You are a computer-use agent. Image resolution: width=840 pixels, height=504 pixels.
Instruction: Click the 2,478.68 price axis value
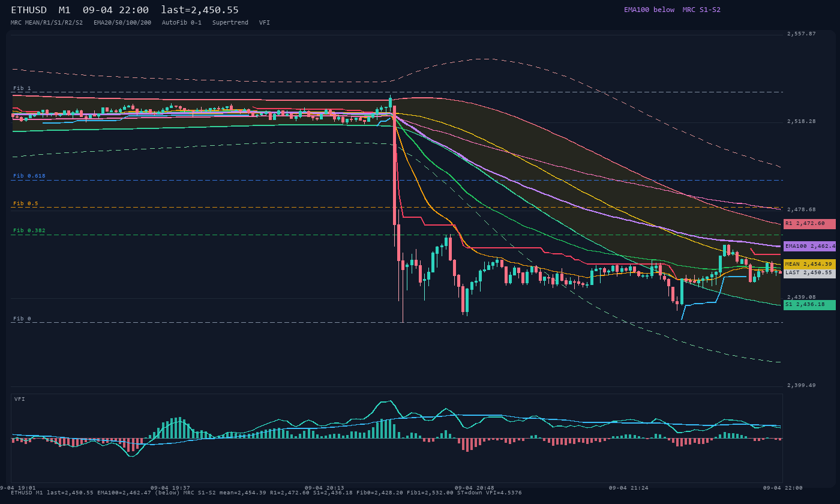[802, 210]
